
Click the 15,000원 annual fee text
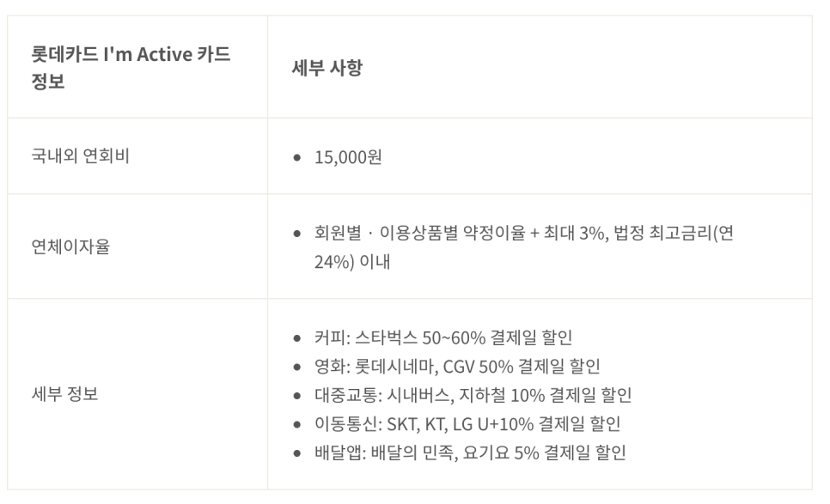click(x=348, y=157)
